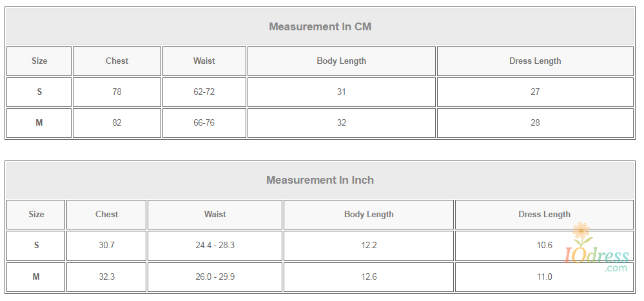This screenshot has width=644, height=301.
Task: Click the 'Measurement In Inch' header
Action: (x=320, y=180)
